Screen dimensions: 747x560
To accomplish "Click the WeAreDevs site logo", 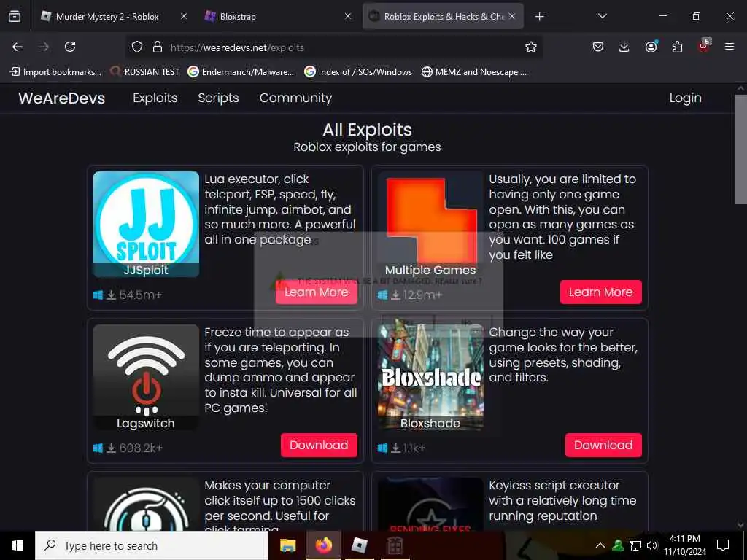I will [61, 98].
